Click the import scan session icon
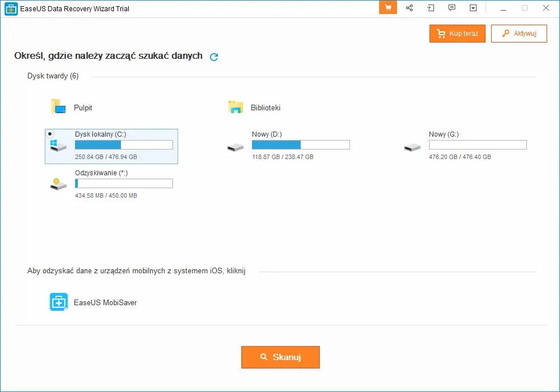Viewport: 560px width, 392px height. click(431, 8)
